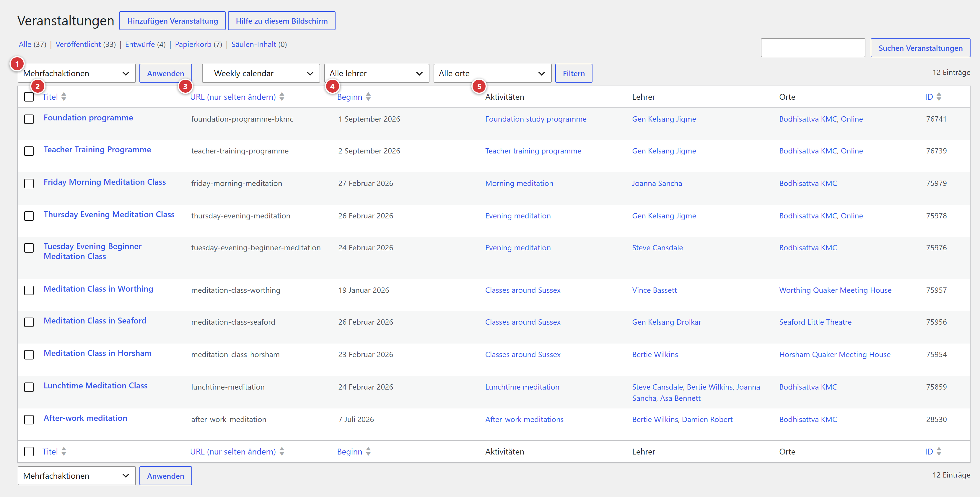Image resolution: width=980 pixels, height=497 pixels.
Task: Check the Foundation programme row checkbox
Action: [29, 119]
